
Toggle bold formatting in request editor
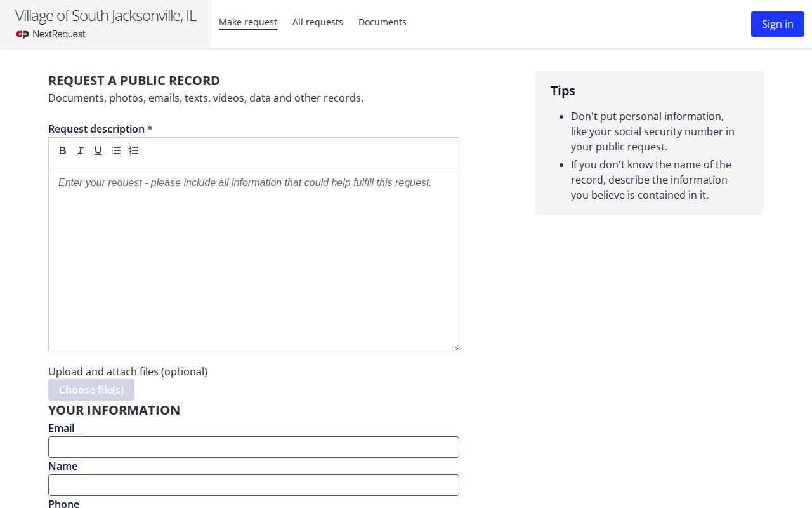(63, 150)
